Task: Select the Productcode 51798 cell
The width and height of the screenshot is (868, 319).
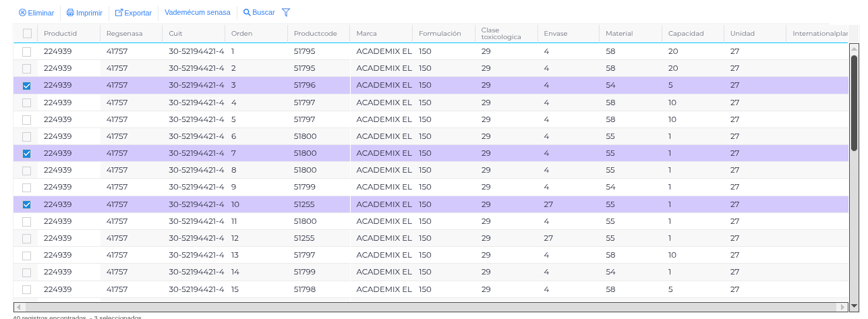Action: point(305,289)
